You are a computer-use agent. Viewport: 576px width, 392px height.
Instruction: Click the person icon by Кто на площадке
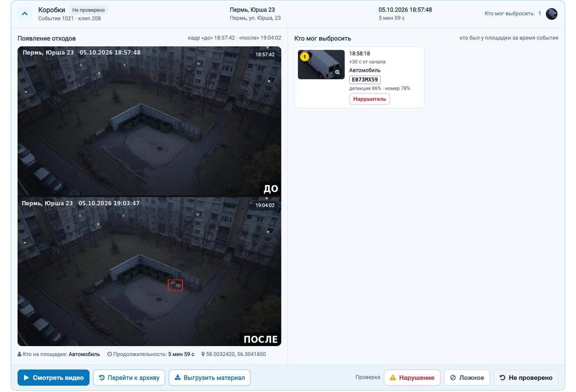[x=19, y=354]
